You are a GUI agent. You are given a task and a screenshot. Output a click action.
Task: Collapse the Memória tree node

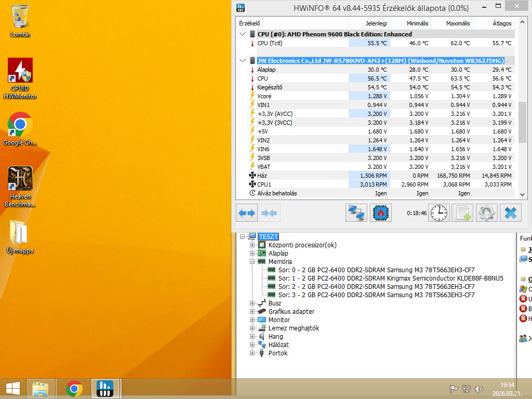click(x=252, y=262)
